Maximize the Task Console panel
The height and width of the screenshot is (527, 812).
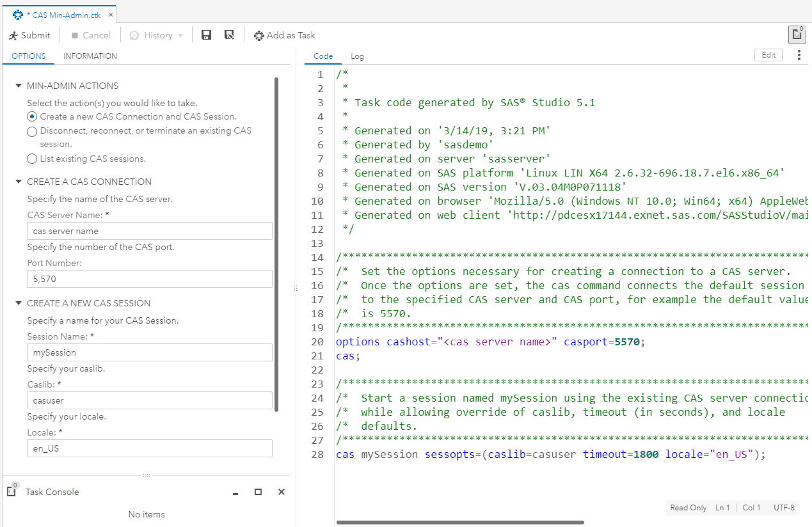[x=259, y=492]
